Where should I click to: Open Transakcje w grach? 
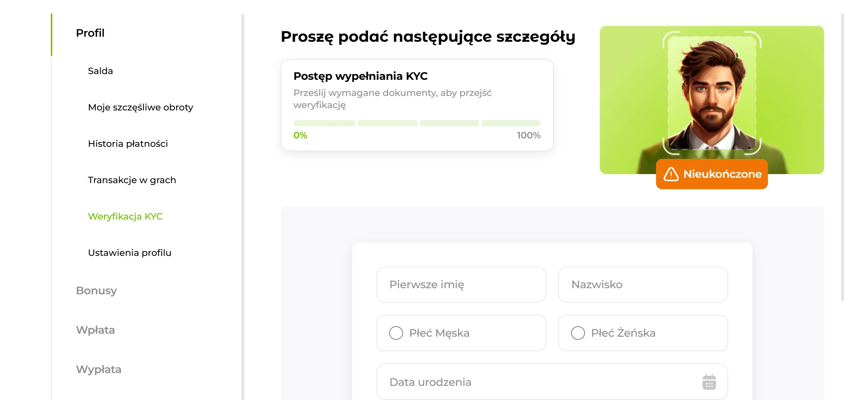coord(131,180)
